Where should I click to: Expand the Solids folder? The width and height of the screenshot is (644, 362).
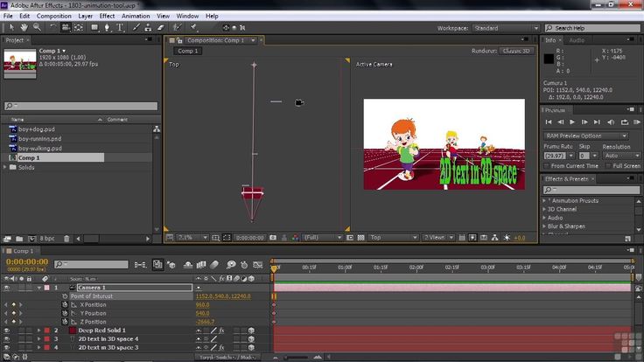point(5,168)
